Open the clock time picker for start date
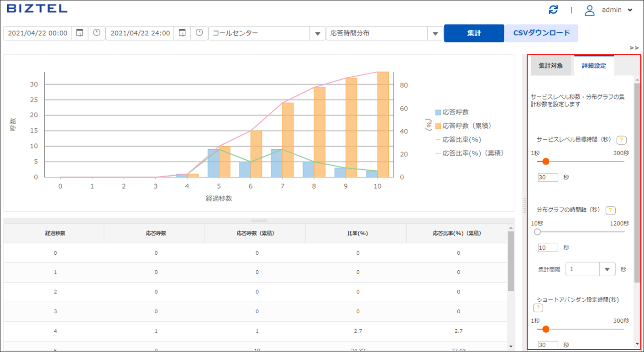The height and width of the screenshot is (352, 644). coord(96,33)
